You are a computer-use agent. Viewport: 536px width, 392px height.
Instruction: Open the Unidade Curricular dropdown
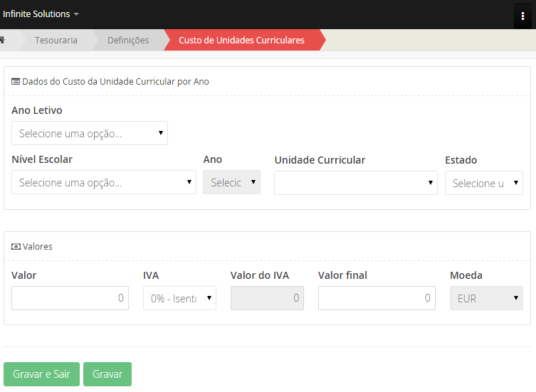[355, 183]
